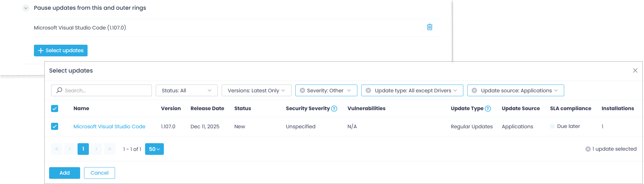Click the Dec 11, 2025 release date cell
This screenshot has width=644, height=184.
[x=205, y=126]
